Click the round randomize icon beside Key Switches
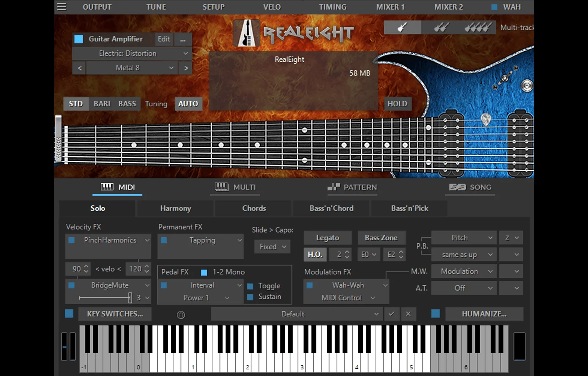 pyautogui.click(x=181, y=315)
